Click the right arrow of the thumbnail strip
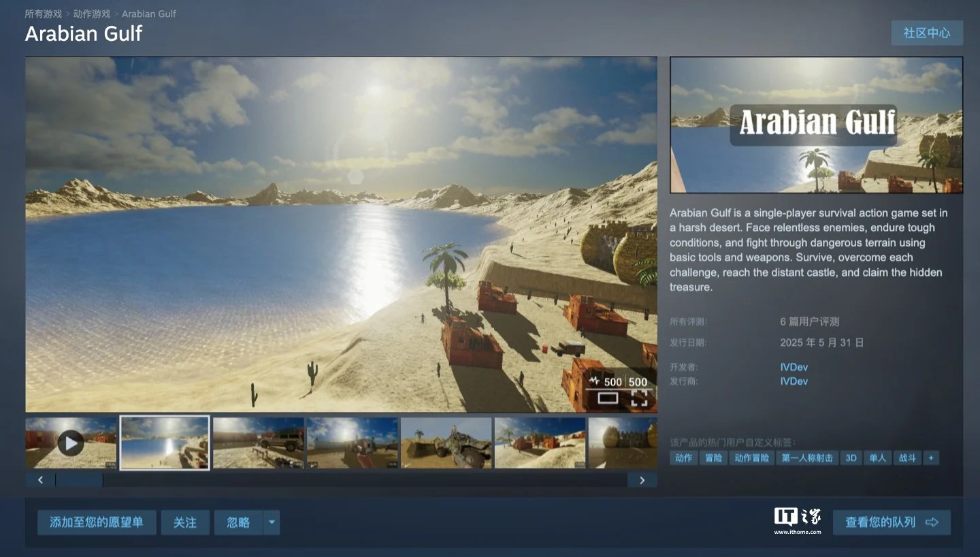Image resolution: width=980 pixels, height=557 pixels. pyautogui.click(x=642, y=480)
